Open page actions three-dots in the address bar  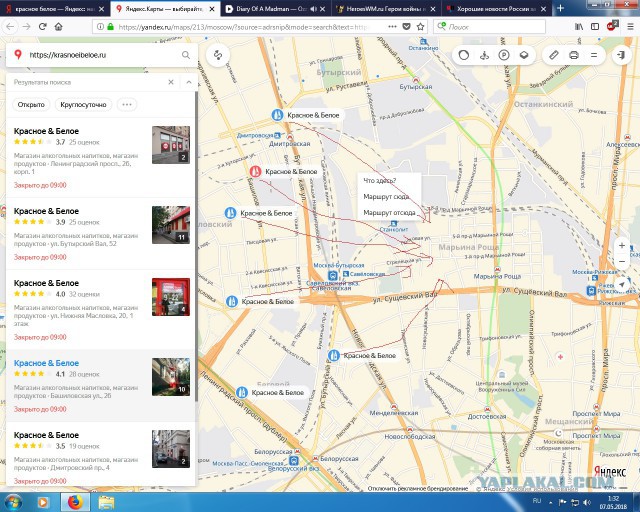(x=392, y=27)
